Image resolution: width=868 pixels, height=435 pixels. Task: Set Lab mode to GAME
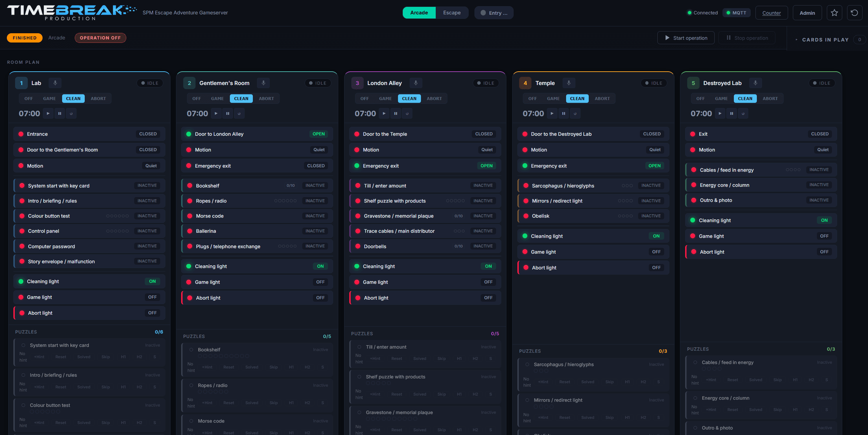(x=49, y=99)
